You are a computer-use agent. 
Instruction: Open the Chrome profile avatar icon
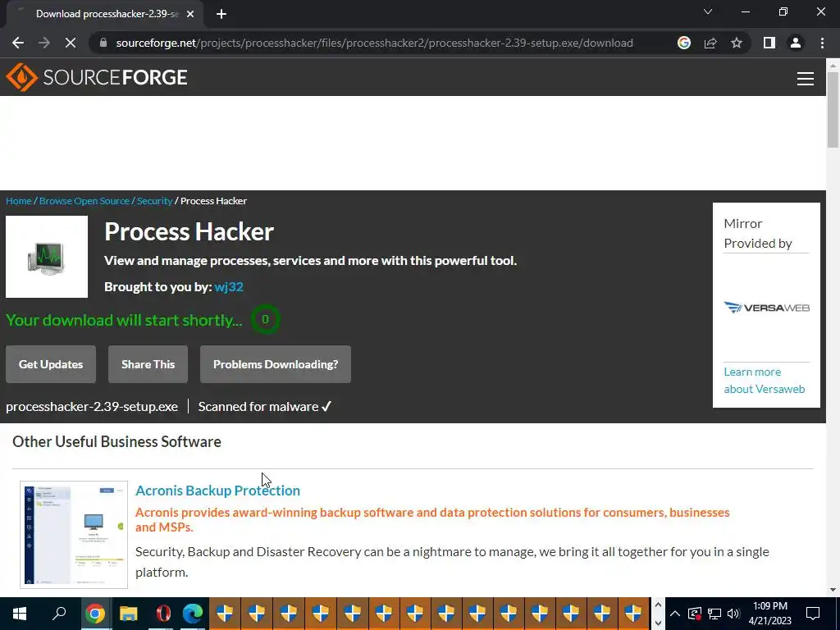pos(796,43)
